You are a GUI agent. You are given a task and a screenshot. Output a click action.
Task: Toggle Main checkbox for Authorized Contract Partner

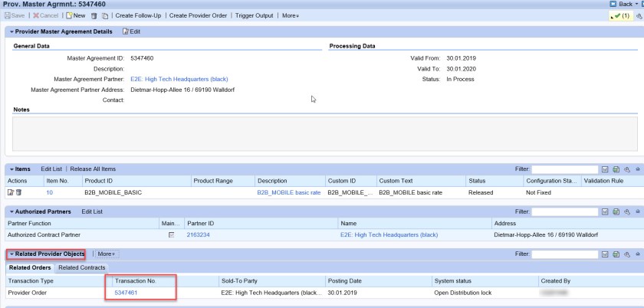[x=171, y=235]
